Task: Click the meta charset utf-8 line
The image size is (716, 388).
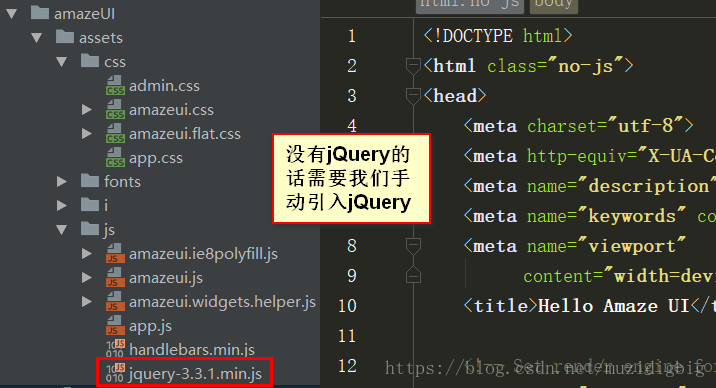Action: tap(579, 126)
